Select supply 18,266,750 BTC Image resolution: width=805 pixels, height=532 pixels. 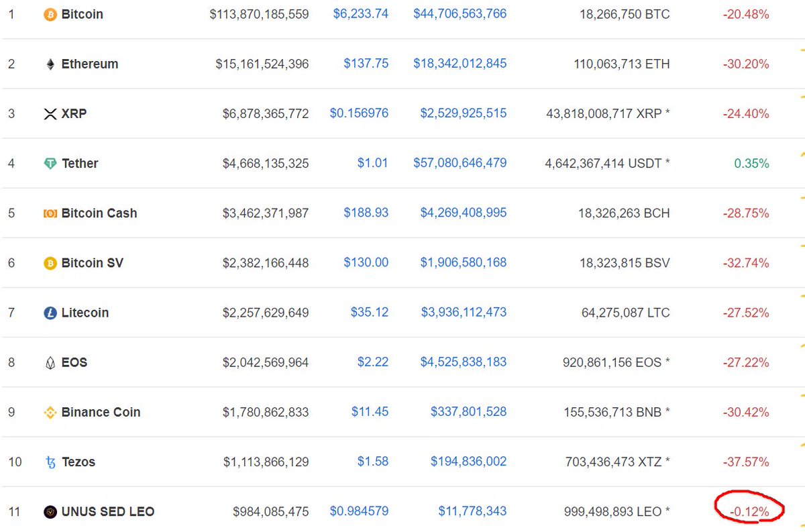click(x=625, y=14)
